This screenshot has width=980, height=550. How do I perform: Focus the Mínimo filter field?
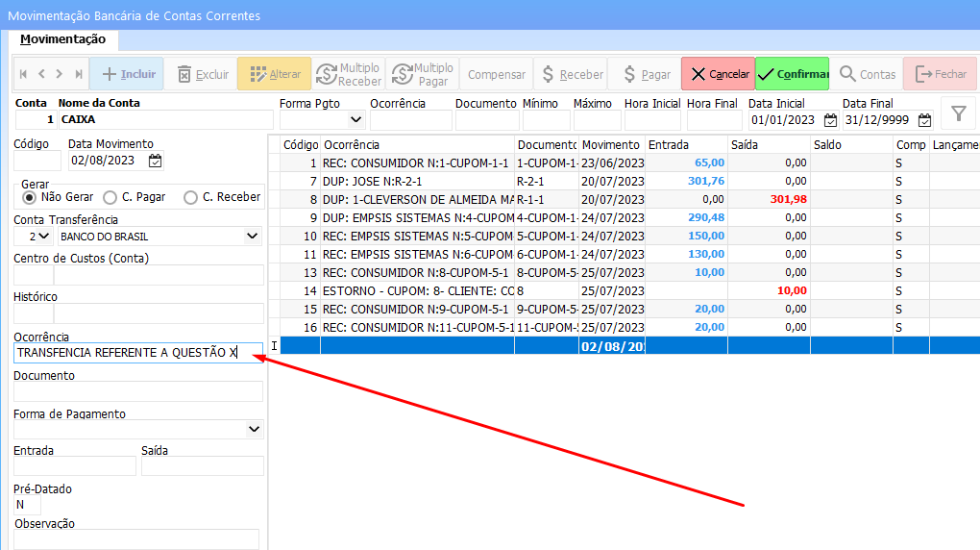[x=547, y=120]
